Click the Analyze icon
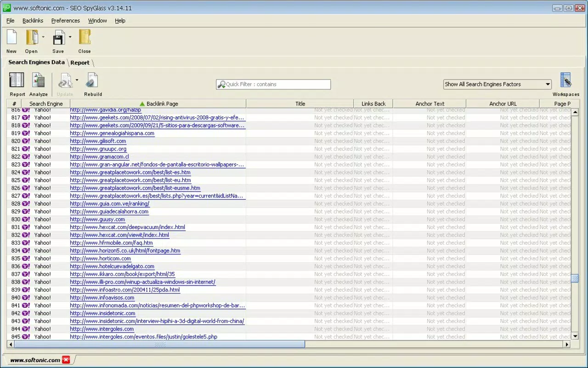Viewport: 588px width, 368px height. [38, 80]
